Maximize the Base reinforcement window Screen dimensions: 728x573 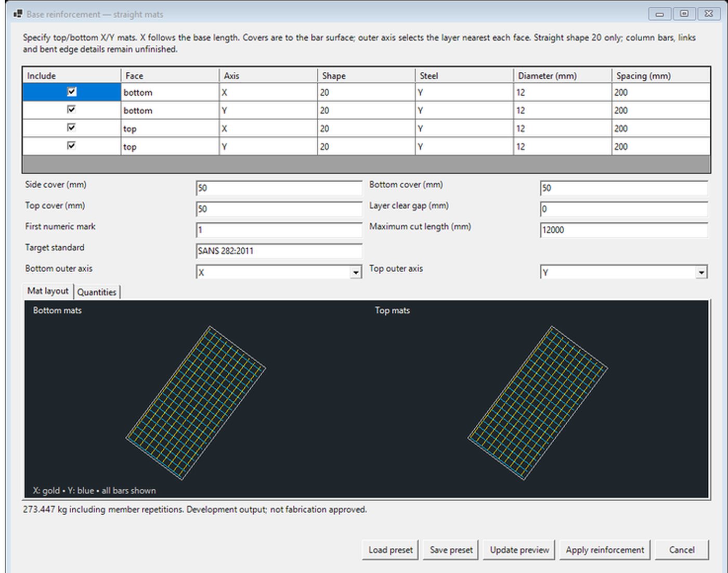point(684,14)
